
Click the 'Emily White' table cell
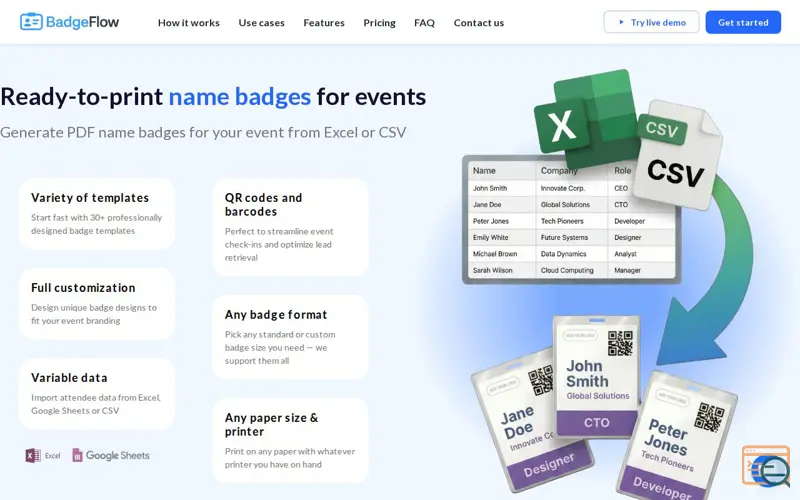pyautogui.click(x=490, y=237)
